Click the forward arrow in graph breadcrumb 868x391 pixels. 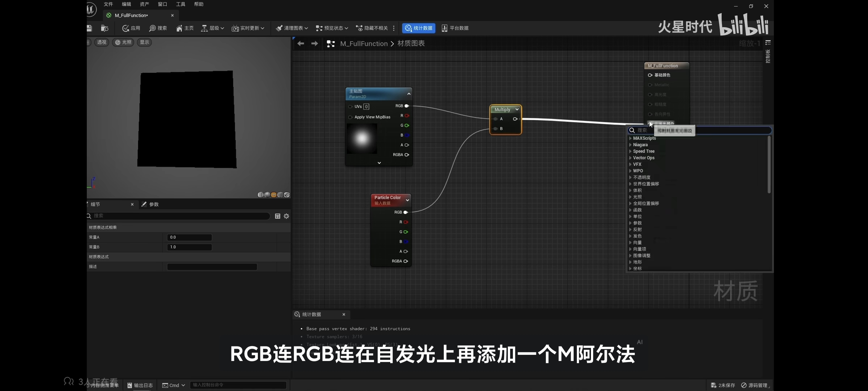point(314,44)
